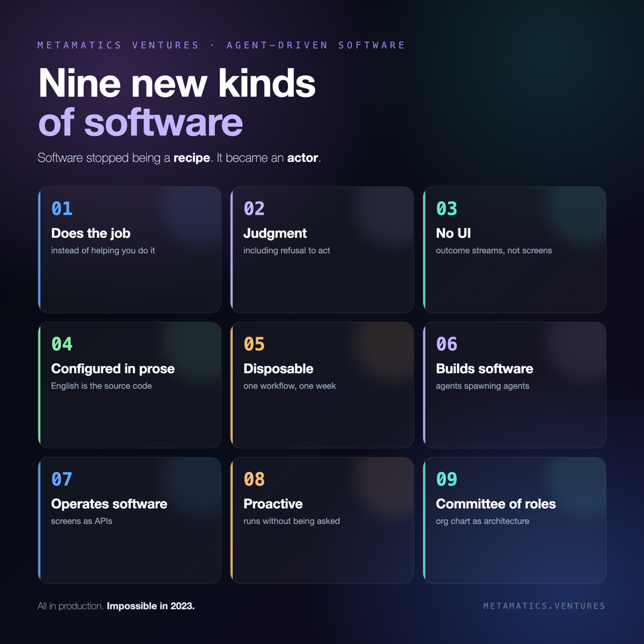Select the number 02 label

coord(254,209)
